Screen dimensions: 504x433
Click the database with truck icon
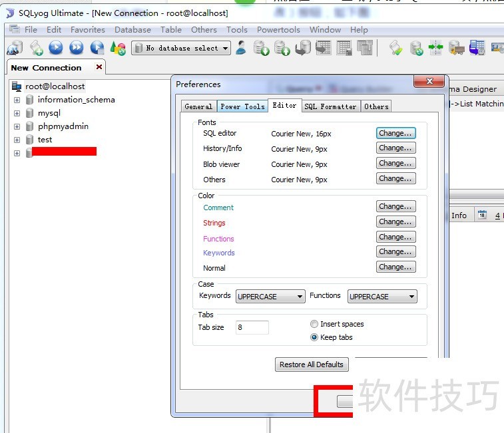coord(457,48)
